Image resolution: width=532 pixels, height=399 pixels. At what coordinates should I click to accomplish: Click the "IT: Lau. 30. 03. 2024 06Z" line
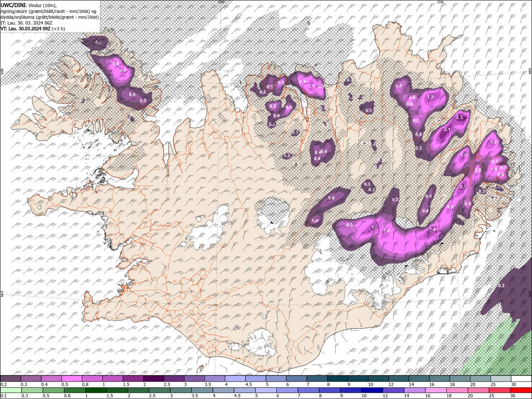pos(26,23)
